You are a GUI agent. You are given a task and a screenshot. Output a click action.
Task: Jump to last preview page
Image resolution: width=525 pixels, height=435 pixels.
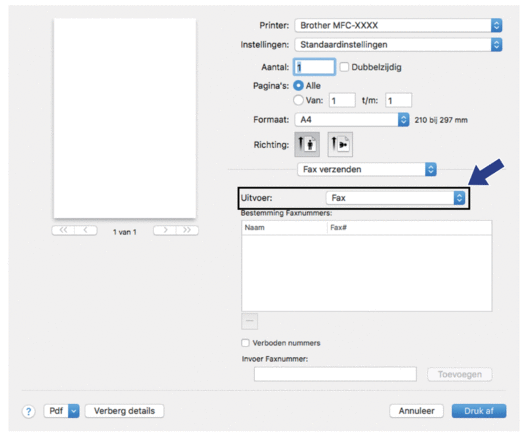click(187, 230)
